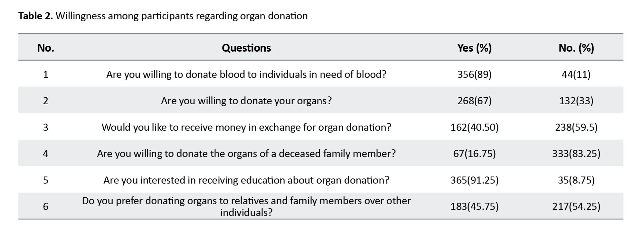Select 'Are you willing to donate your organs?'
Screen dimensions: 644x240
tap(246, 101)
